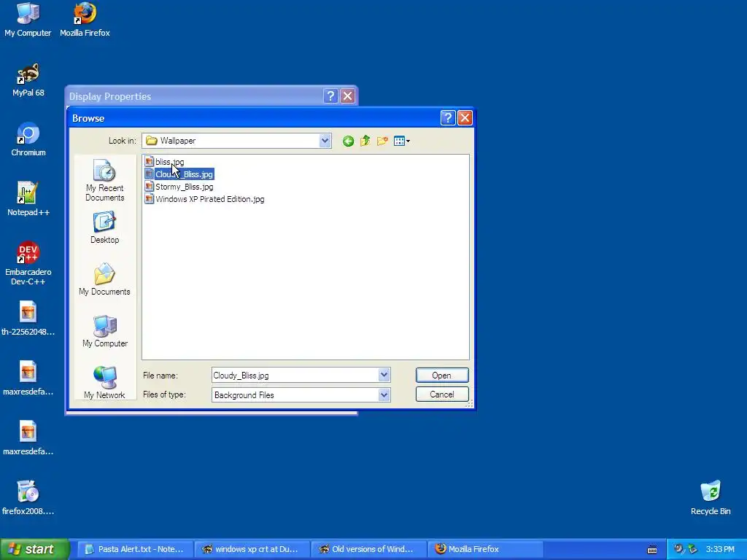The width and height of the screenshot is (747, 560).
Task: Select the MyPal 68 desktop icon
Action: click(28, 80)
